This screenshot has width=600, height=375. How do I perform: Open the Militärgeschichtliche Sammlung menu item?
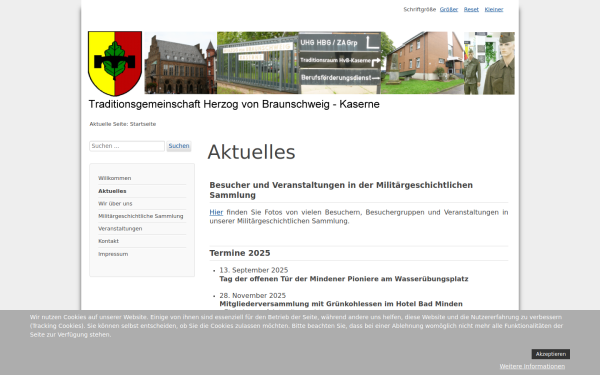pyautogui.click(x=140, y=216)
